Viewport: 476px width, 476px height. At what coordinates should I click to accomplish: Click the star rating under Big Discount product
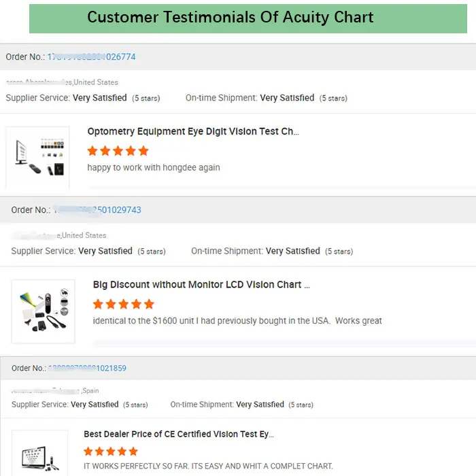pos(123,304)
